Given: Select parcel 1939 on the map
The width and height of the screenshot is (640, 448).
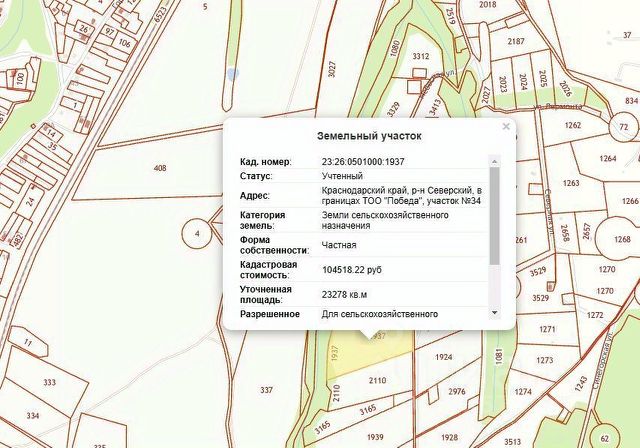Looking at the screenshot, I should [375, 437].
